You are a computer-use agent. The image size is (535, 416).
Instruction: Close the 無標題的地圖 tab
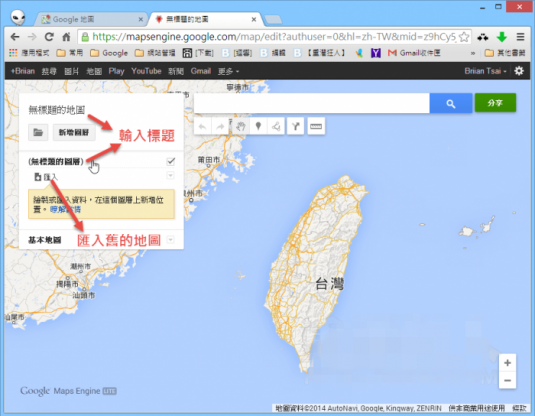click(254, 19)
